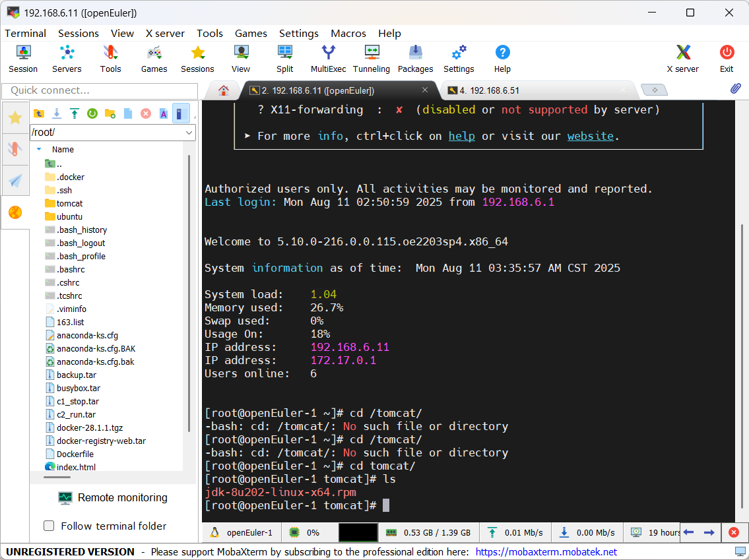Click the red status bar close icon
This screenshot has width=749, height=560.
[734, 532]
